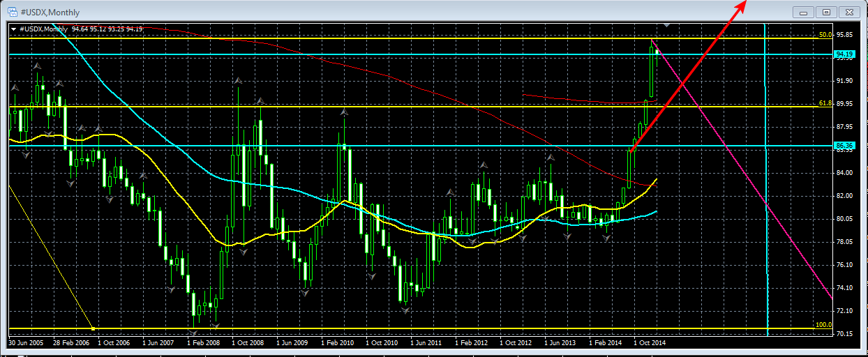
Task: Click the #USDX,Monthly window title text
Action: tap(50, 12)
